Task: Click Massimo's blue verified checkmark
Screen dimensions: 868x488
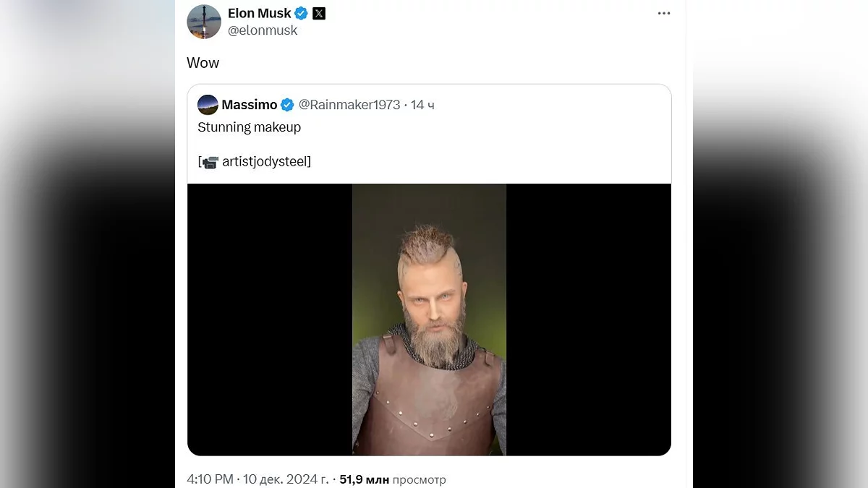Action: pyautogui.click(x=287, y=105)
